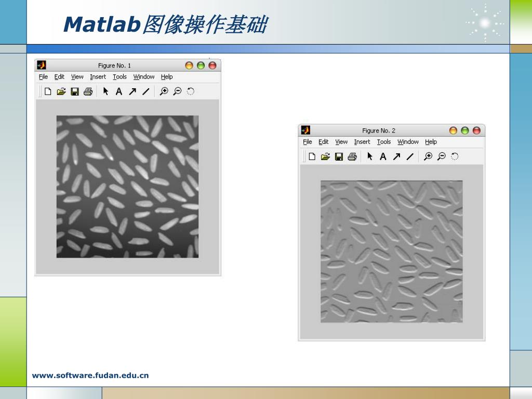
Task: Select Insert Arrow tool in Figure No. 2
Action: [396, 156]
